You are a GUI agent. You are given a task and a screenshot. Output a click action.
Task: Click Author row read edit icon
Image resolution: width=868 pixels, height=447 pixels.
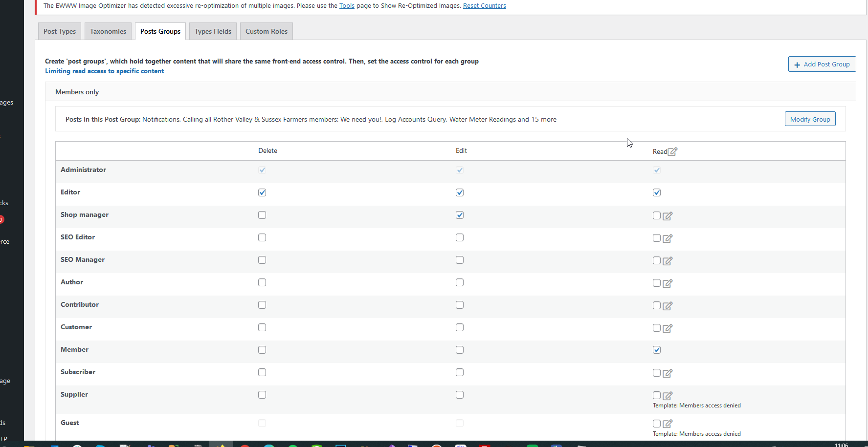[668, 283]
